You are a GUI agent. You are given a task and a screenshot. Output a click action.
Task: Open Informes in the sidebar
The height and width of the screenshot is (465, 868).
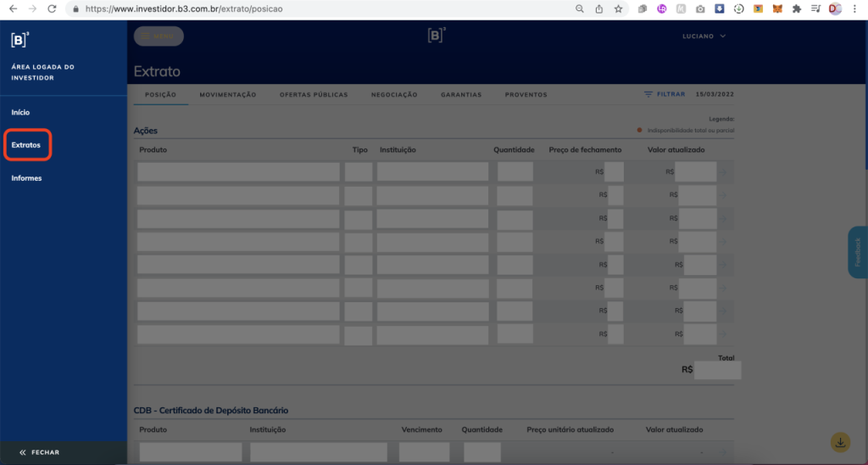pyautogui.click(x=26, y=178)
